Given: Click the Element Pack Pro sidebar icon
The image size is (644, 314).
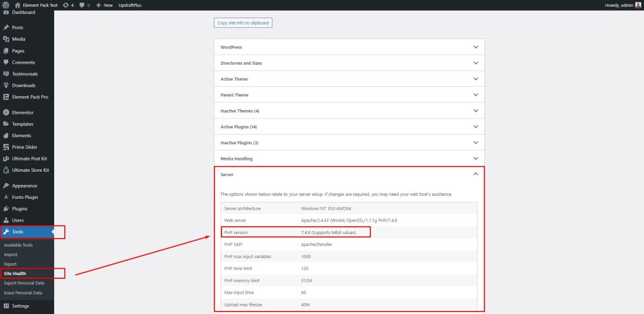Looking at the screenshot, I should click(x=6, y=97).
